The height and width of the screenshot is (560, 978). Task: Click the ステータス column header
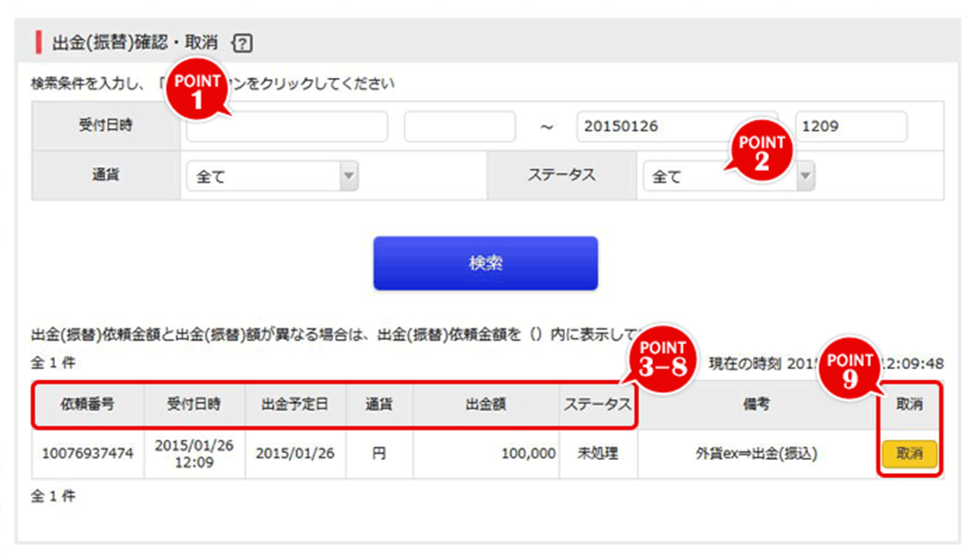[x=599, y=406]
